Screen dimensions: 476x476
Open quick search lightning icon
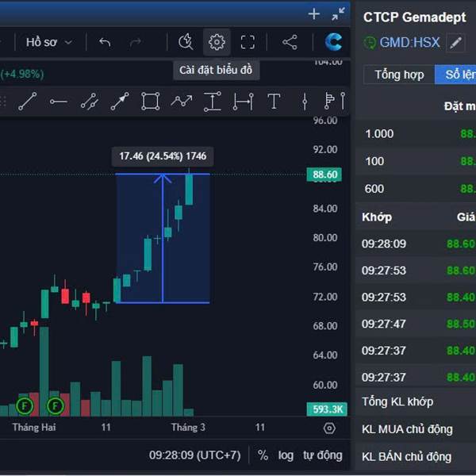186,42
